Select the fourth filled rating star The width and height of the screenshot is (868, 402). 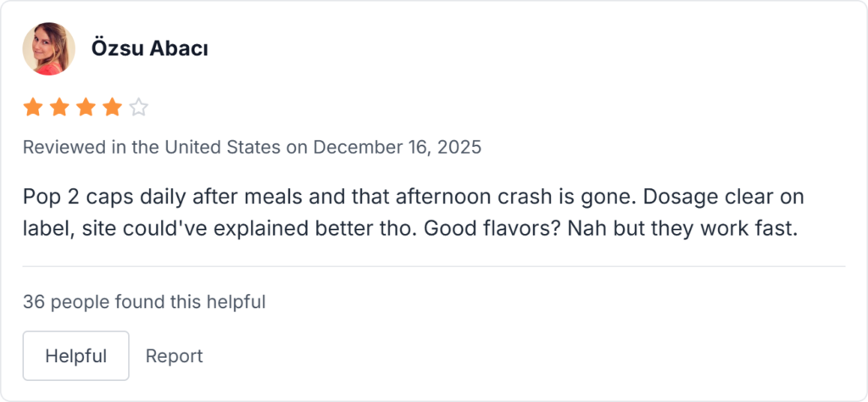tap(112, 108)
